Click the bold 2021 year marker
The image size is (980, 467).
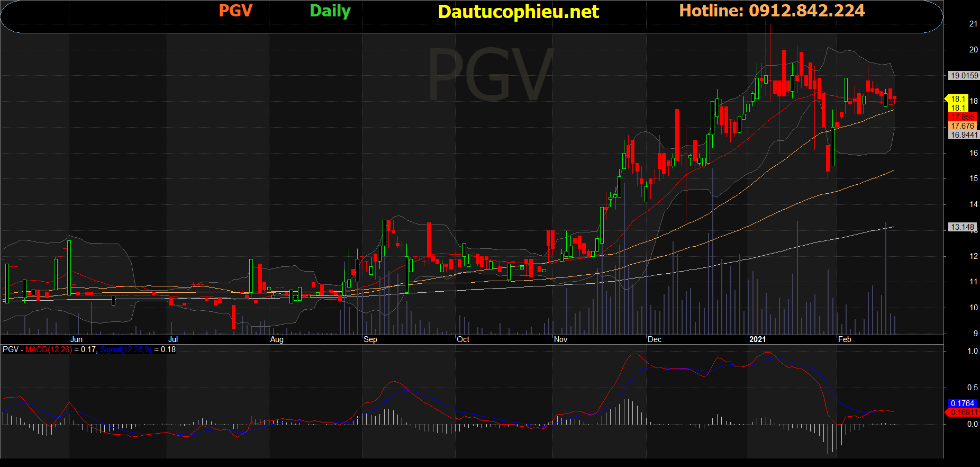[x=757, y=339]
